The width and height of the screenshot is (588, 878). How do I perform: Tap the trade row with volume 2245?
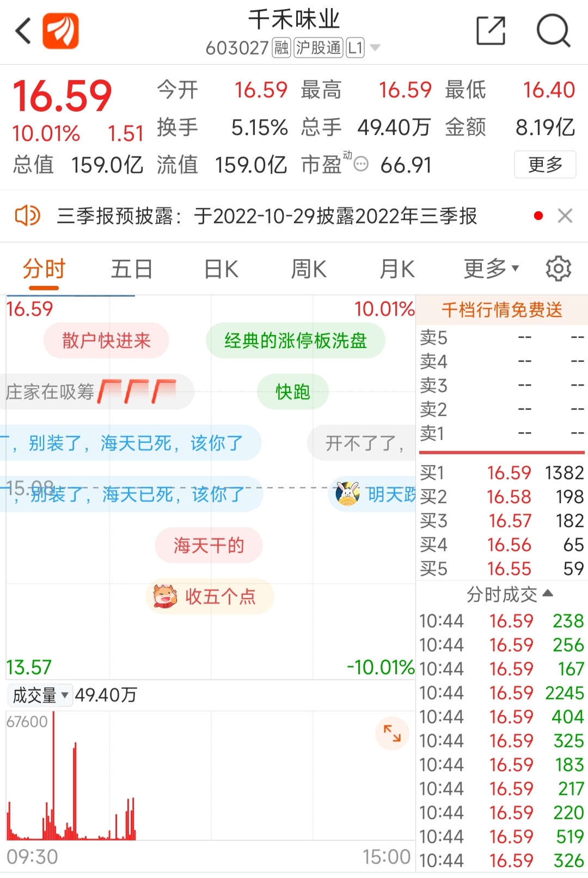(x=501, y=693)
